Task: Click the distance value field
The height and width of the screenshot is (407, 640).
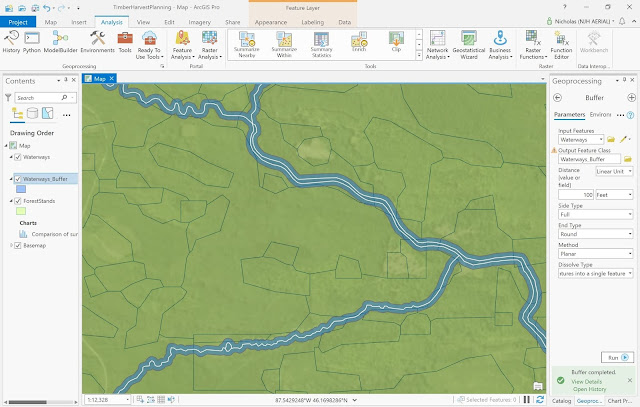Action: point(576,195)
